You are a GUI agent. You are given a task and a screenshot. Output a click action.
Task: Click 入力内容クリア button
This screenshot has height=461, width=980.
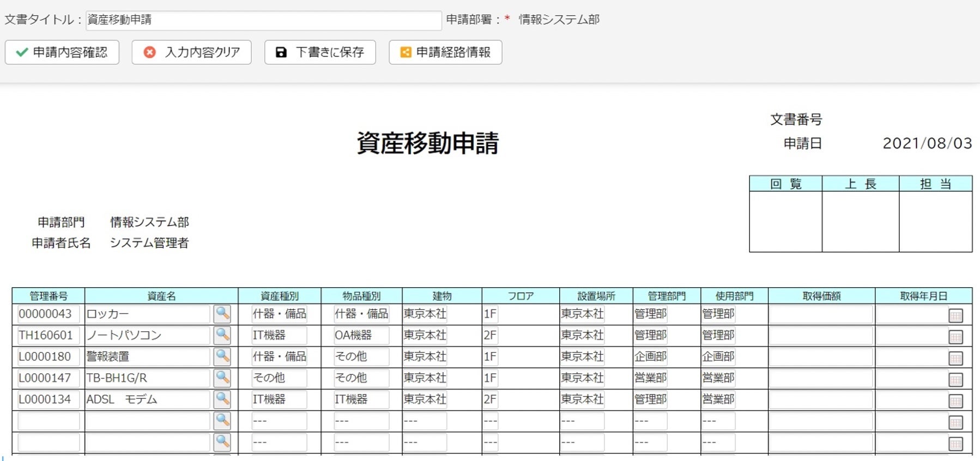click(x=191, y=52)
